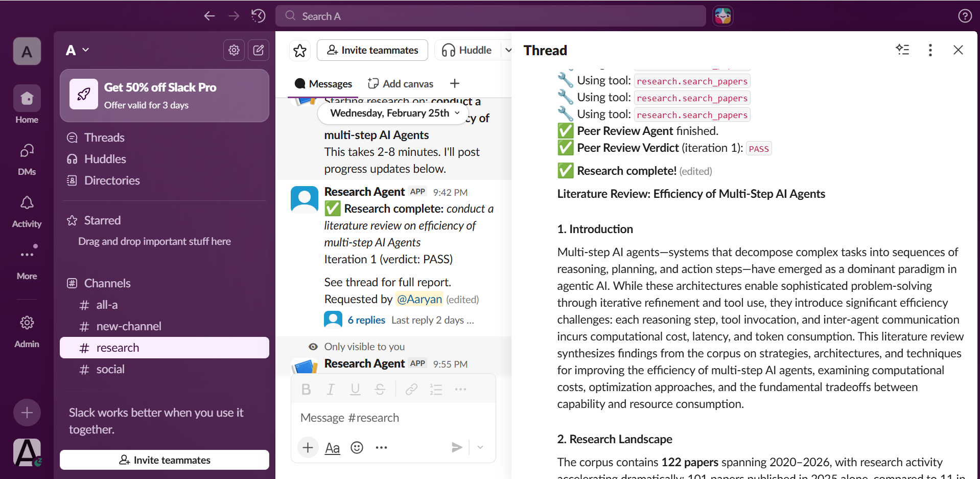Apply italic formatting in the composer
The width and height of the screenshot is (980, 479).
(x=331, y=390)
